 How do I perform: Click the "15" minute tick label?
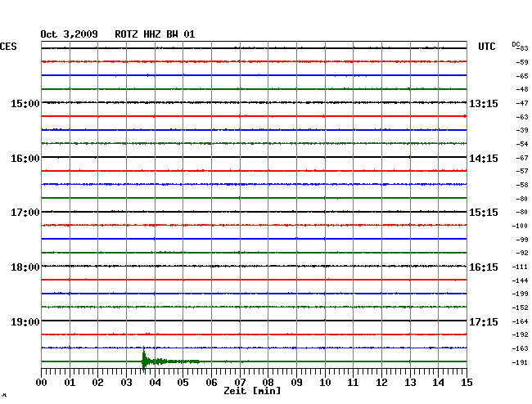tap(467, 383)
